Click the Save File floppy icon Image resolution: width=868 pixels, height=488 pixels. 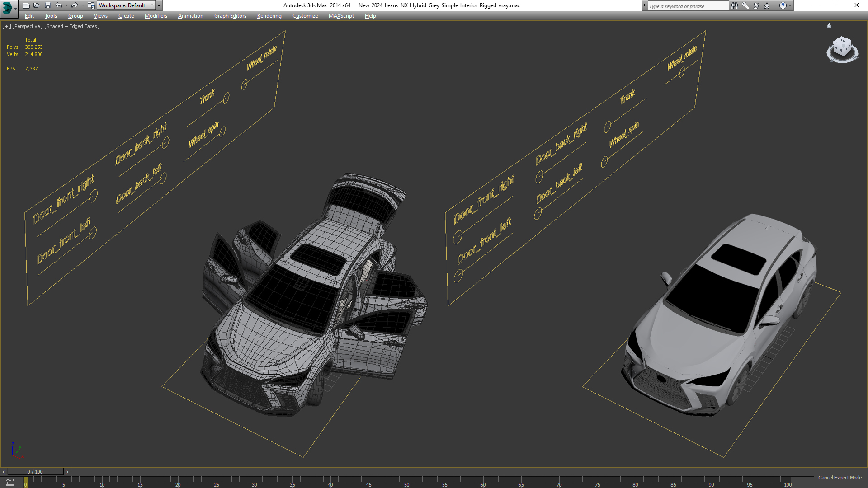pos(47,5)
